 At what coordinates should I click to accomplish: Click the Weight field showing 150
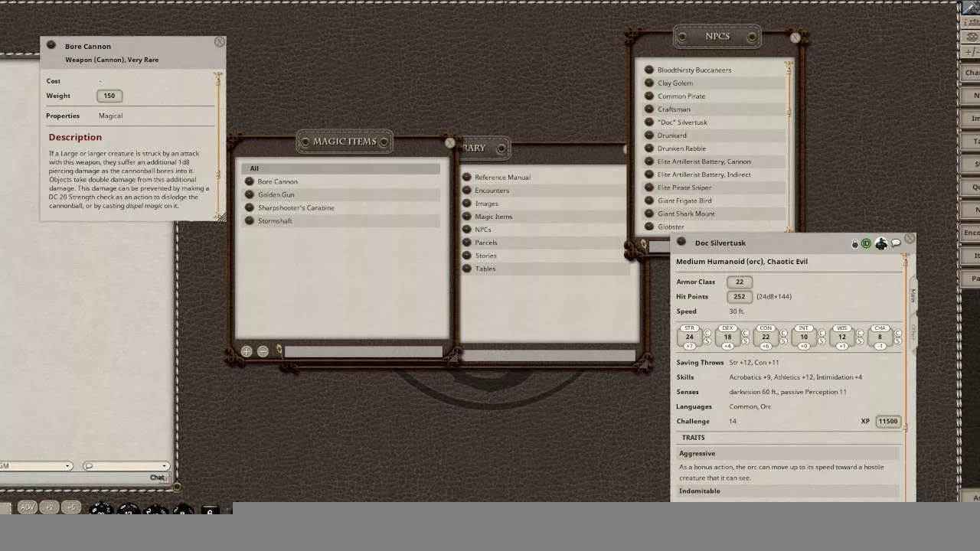coord(109,96)
